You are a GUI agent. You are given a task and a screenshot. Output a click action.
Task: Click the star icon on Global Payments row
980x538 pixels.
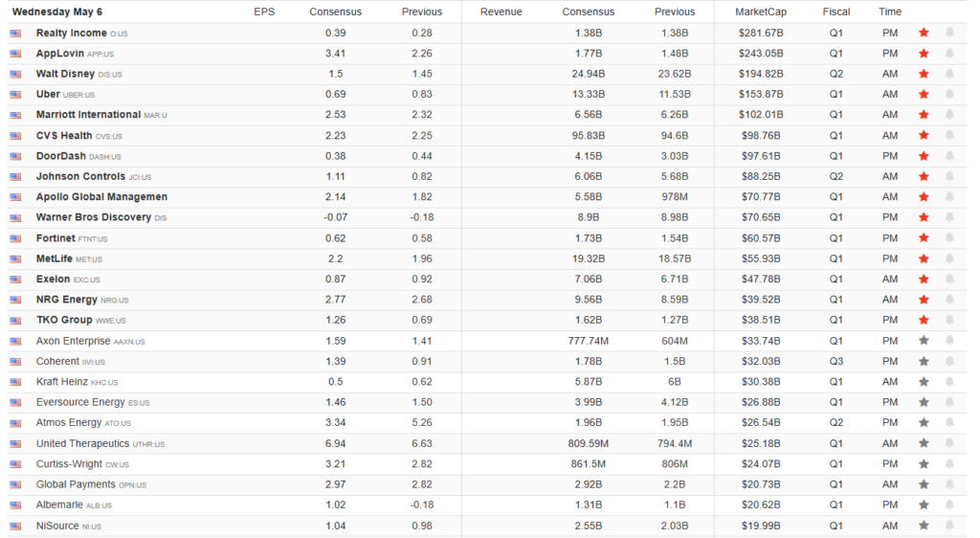point(924,484)
